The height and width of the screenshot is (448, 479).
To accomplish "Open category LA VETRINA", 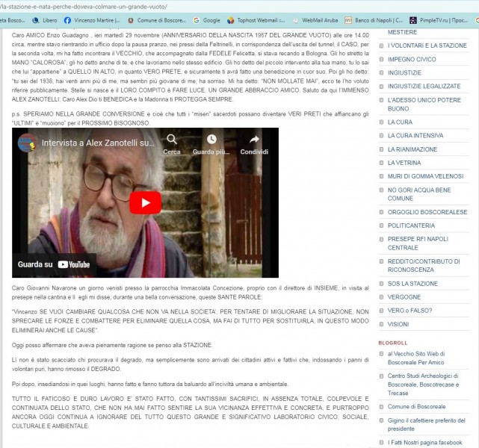I will click(x=404, y=163).
